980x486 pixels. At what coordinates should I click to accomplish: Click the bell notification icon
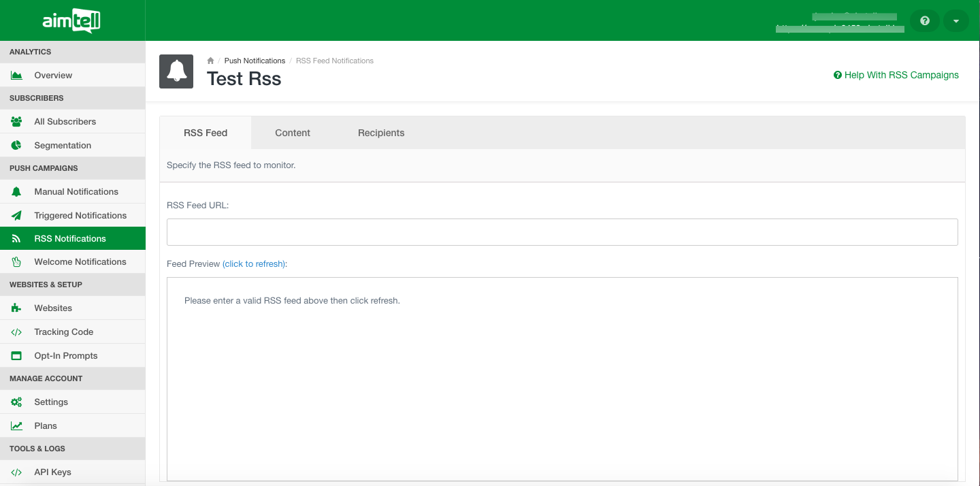(x=176, y=71)
